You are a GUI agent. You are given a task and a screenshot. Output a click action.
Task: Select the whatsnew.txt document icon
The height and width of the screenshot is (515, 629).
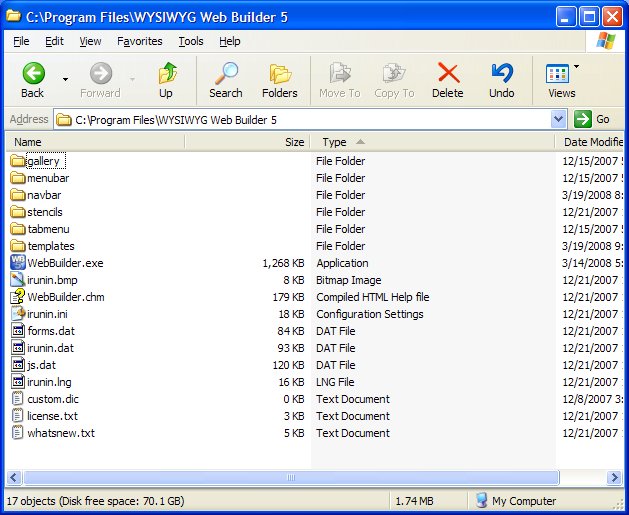17,433
